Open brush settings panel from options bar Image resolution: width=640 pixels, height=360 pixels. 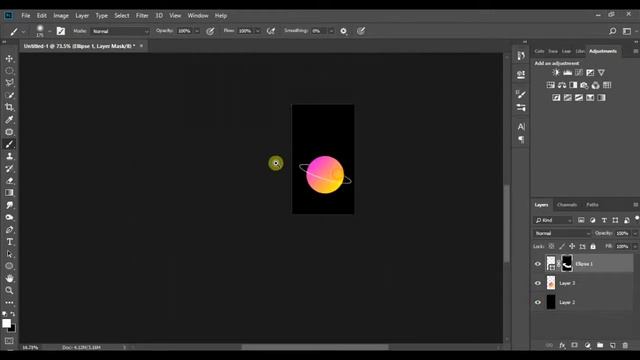click(x=61, y=31)
